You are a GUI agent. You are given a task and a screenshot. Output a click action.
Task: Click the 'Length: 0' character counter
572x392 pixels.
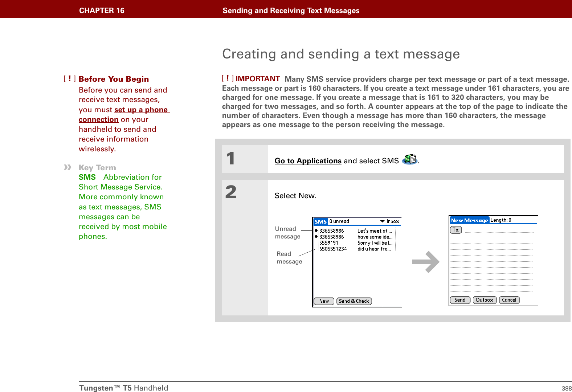tap(501, 220)
